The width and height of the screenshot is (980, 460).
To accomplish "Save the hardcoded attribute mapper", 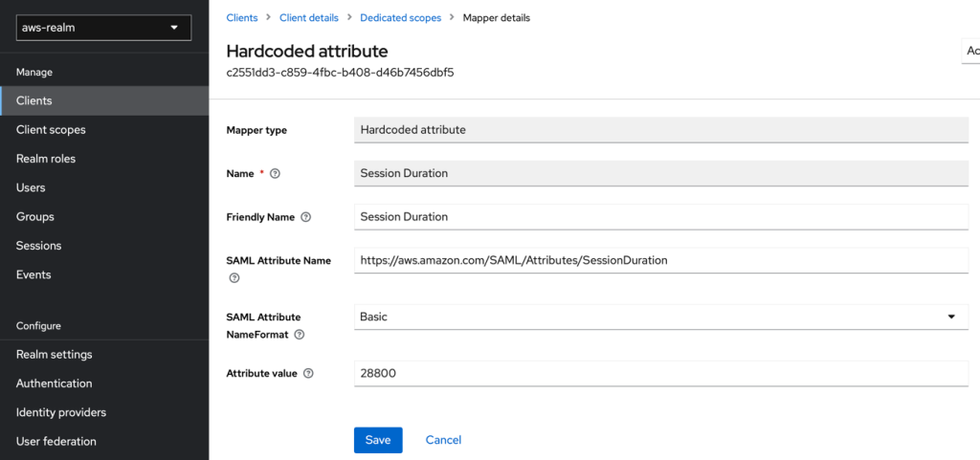I will [x=378, y=440].
